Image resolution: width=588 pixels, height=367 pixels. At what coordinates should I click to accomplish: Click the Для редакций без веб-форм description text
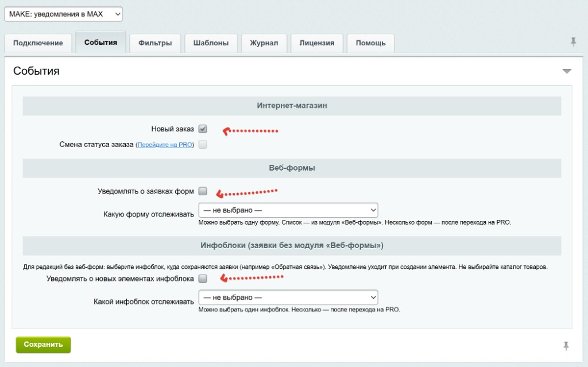[285, 267]
